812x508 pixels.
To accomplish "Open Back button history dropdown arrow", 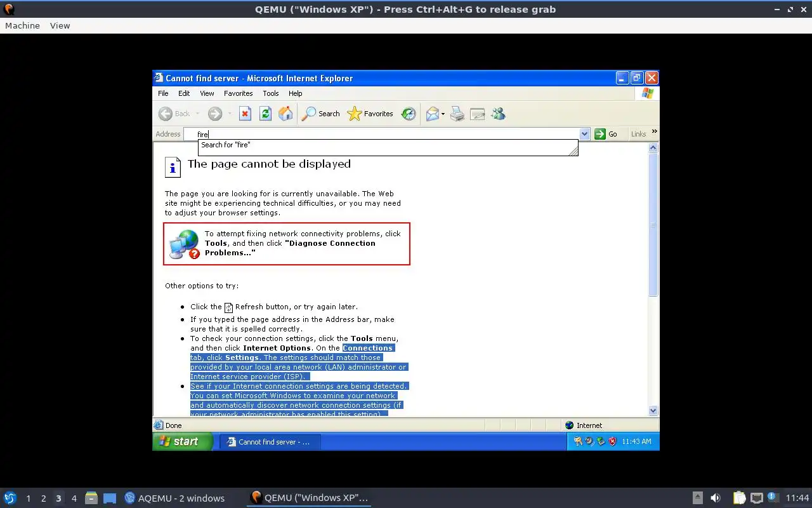I will [197, 114].
